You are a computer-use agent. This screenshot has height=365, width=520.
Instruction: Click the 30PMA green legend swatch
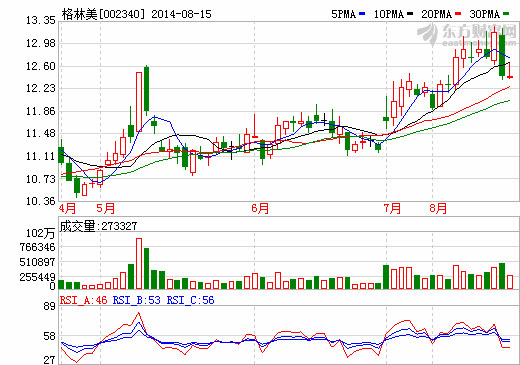[x=506, y=14]
